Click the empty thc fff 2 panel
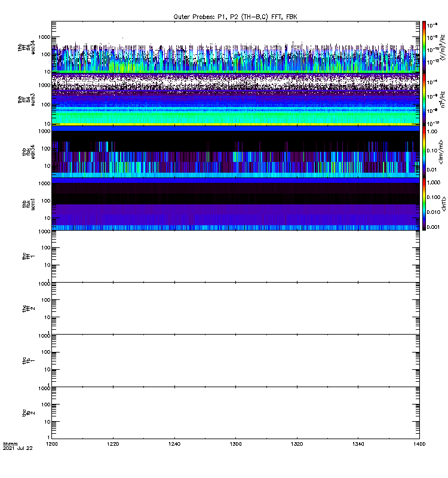 coord(235,308)
